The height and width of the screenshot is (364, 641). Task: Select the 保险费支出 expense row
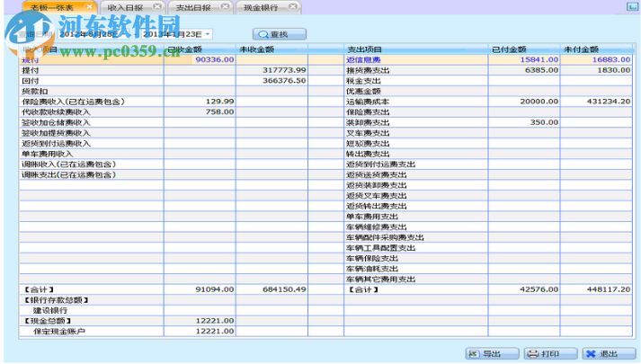416,112
